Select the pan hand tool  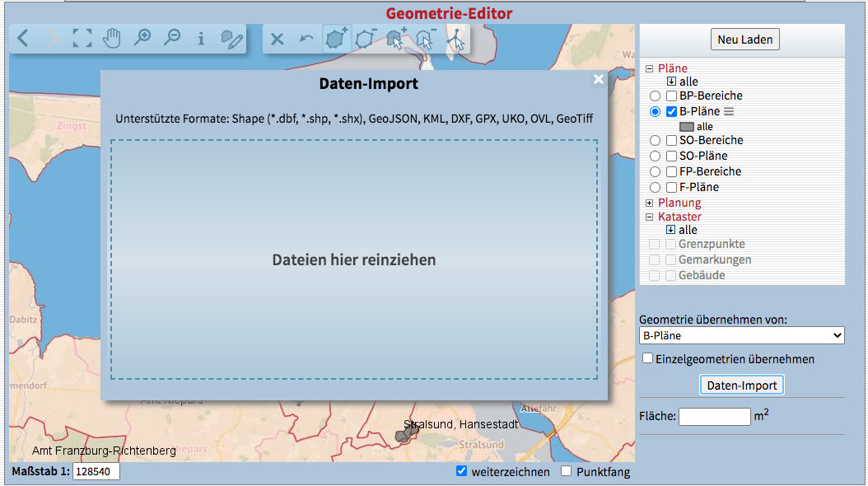pyautogui.click(x=112, y=38)
